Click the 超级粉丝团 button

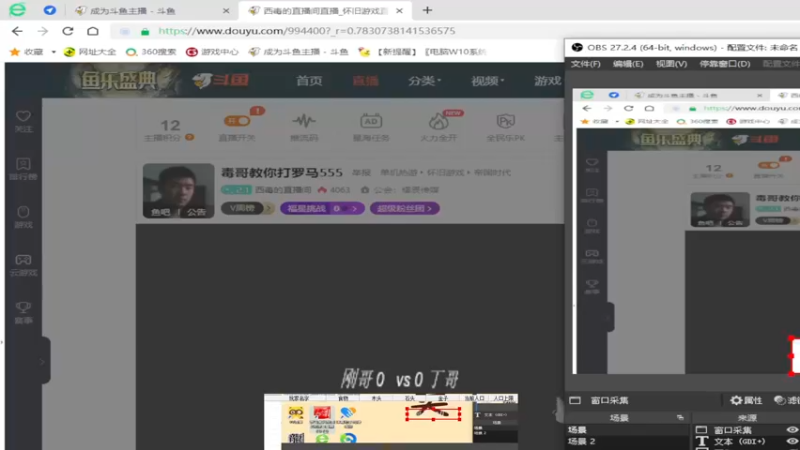pos(405,208)
